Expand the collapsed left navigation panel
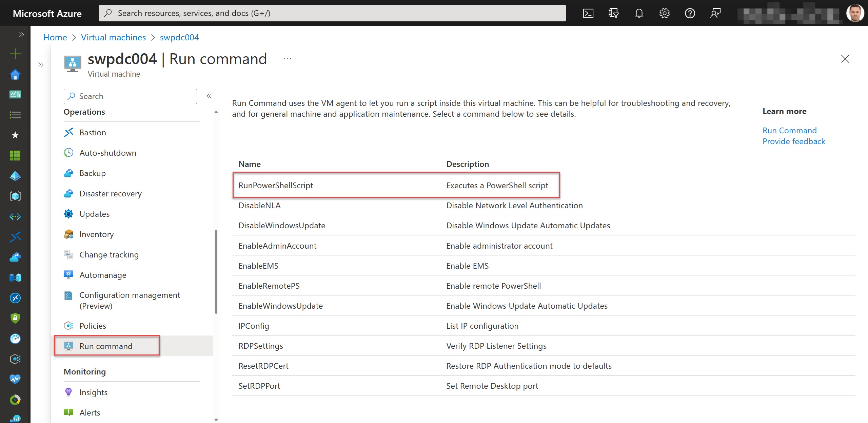This screenshot has width=868, height=423. click(x=21, y=34)
